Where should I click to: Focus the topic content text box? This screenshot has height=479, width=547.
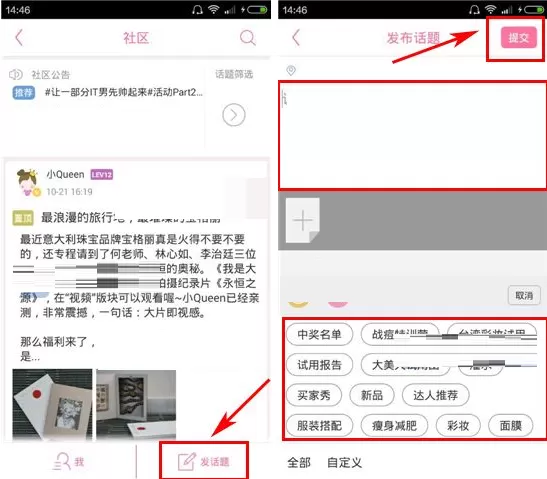pyautogui.click(x=413, y=135)
